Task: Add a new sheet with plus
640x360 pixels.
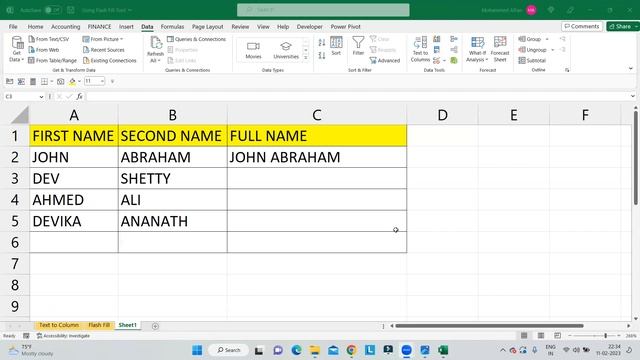Action: (x=155, y=326)
